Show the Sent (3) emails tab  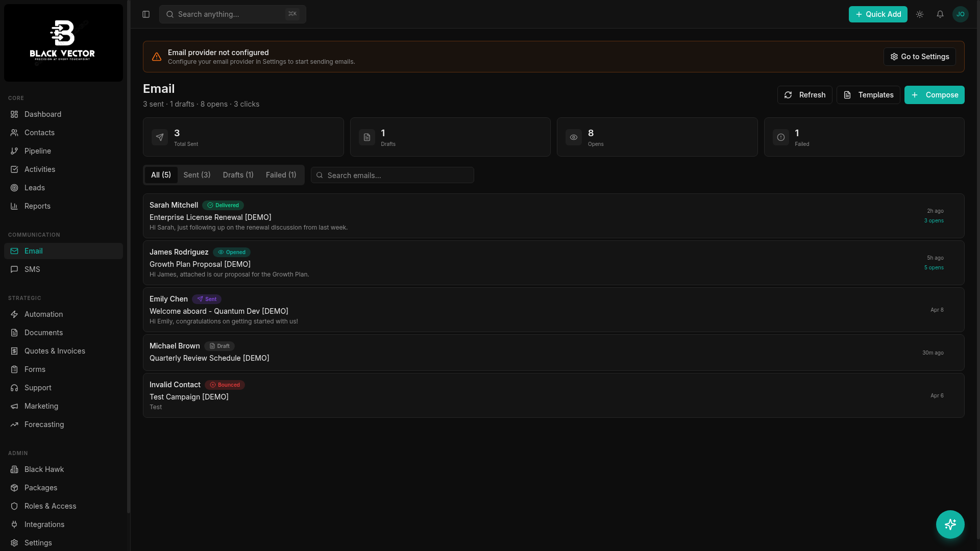pyautogui.click(x=197, y=175)
